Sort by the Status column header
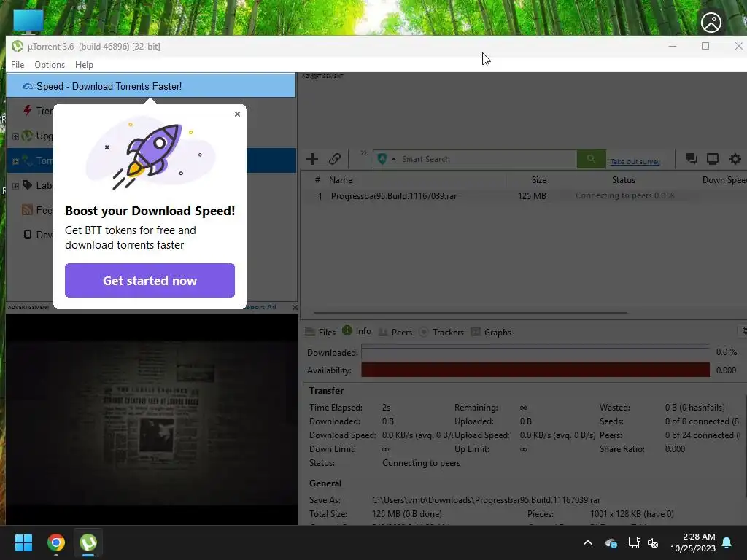 (624, 180)
